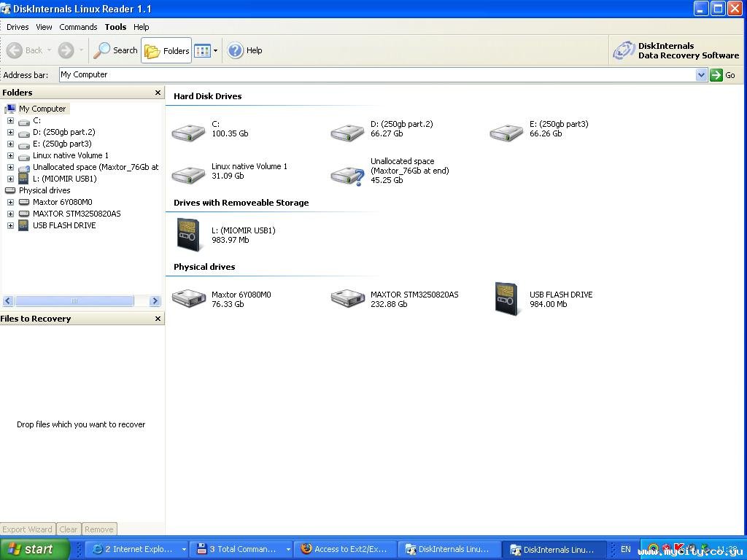Click the Folders pane horizontal scrollbar thumb
Image resolution: width=747 pixels, height=560 pixels.
pyautogui.click(x=74, y=301)
